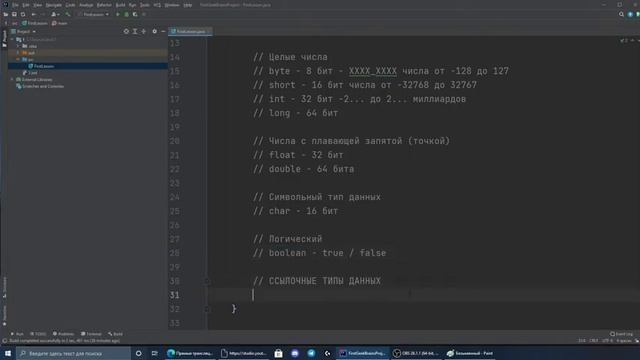Click the Forward navigation arrow in toolbar

pos(42,14)
